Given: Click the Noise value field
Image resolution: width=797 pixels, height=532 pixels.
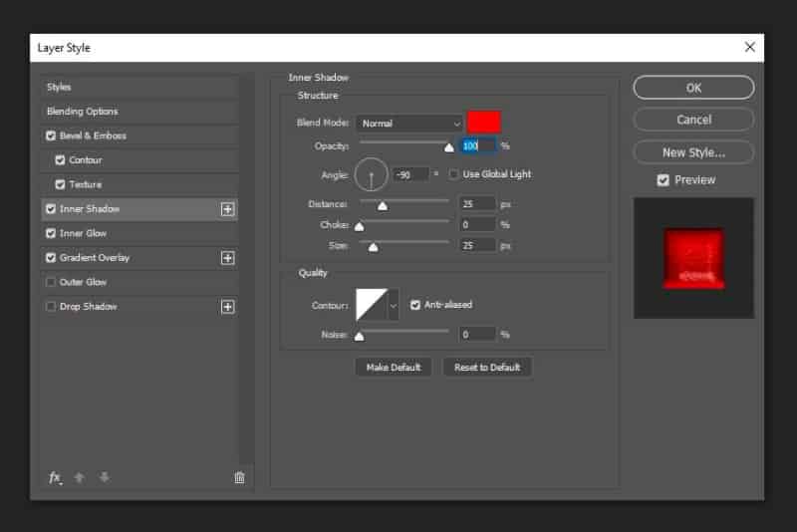Looking at the screenshot, I should pos(477,335).
